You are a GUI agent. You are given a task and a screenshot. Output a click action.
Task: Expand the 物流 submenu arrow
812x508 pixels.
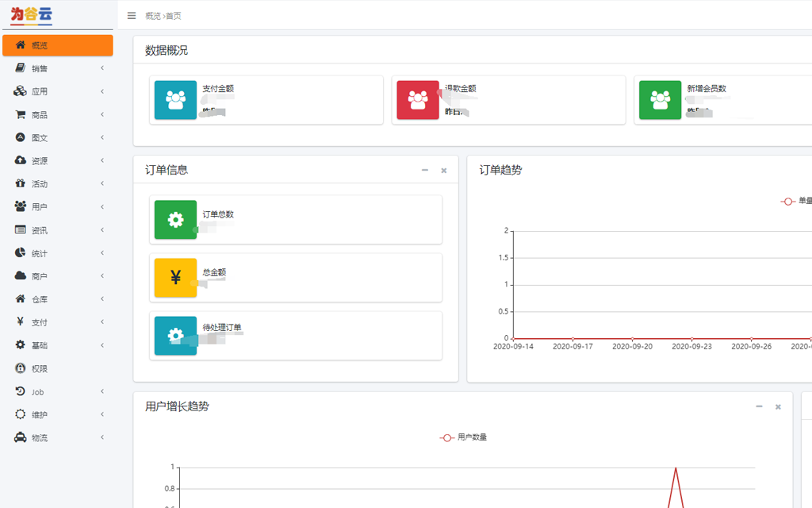point(102,437)
